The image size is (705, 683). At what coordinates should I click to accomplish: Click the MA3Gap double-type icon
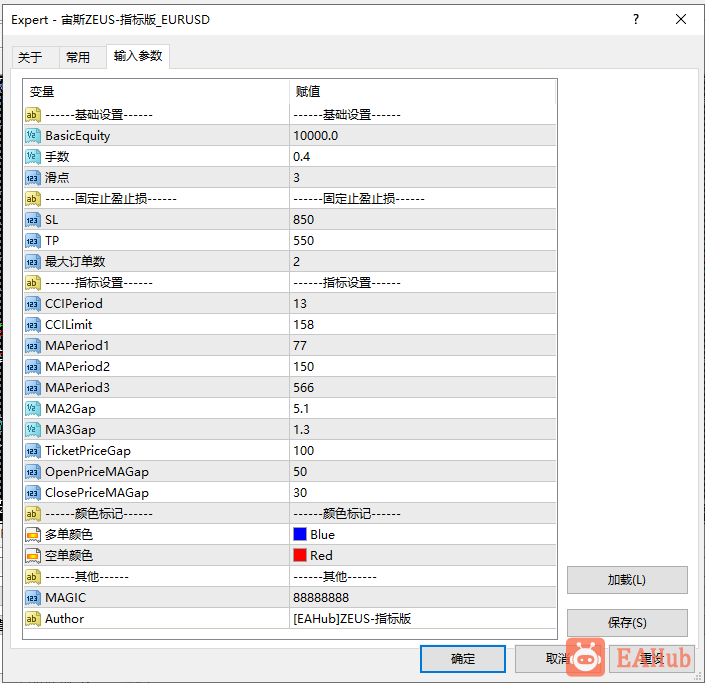(33, 430)
